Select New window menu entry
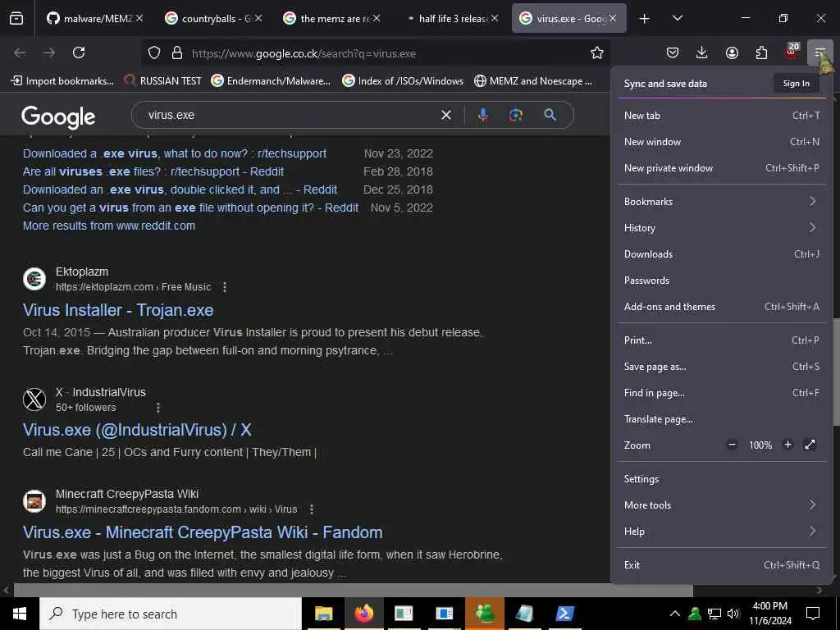The height and width of the screenshot is (630, 840). point(722,141)
